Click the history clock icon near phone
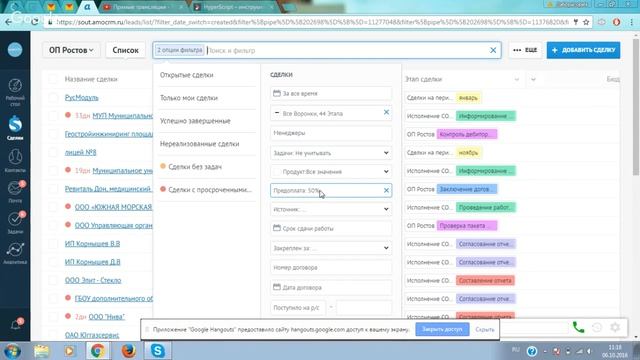 (597, 327)
